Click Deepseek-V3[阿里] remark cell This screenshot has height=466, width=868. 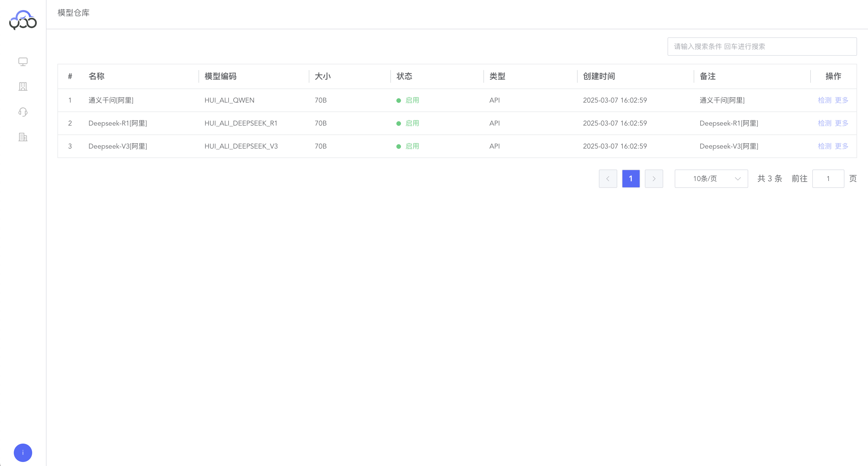click(x=729, y=146)
